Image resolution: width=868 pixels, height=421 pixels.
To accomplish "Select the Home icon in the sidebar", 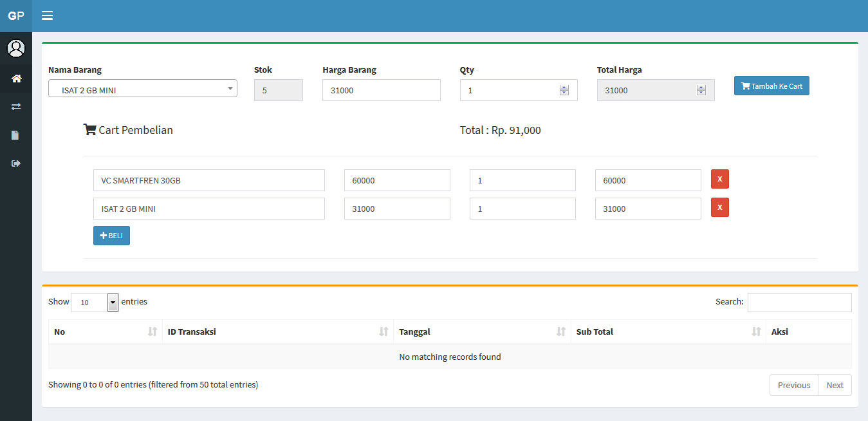I will [15, 79].
